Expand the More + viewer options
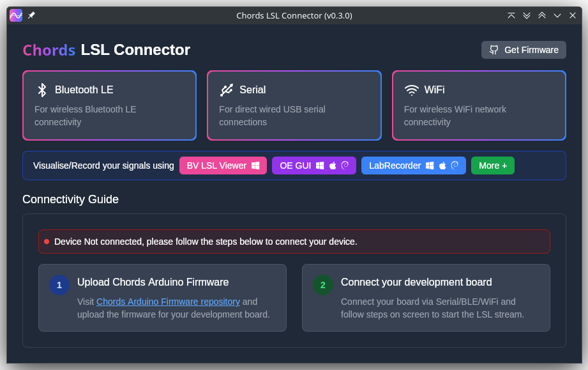 (492, 166)
